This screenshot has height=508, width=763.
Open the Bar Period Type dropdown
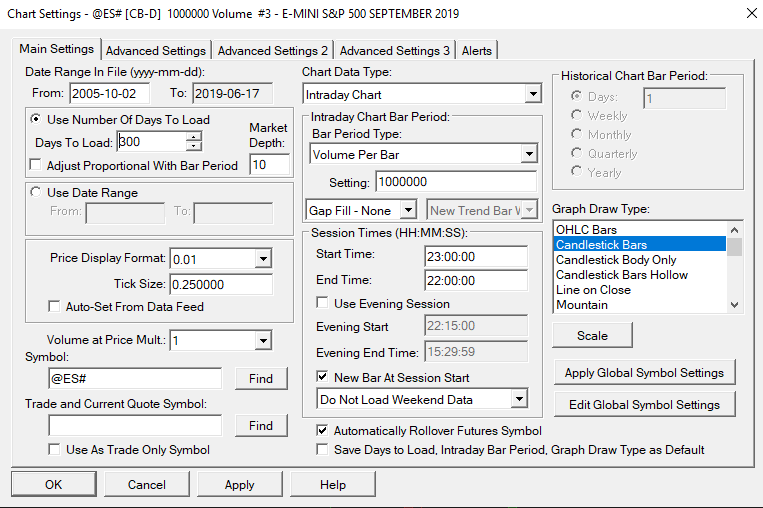pyautogui.click(x=529, y=154)
